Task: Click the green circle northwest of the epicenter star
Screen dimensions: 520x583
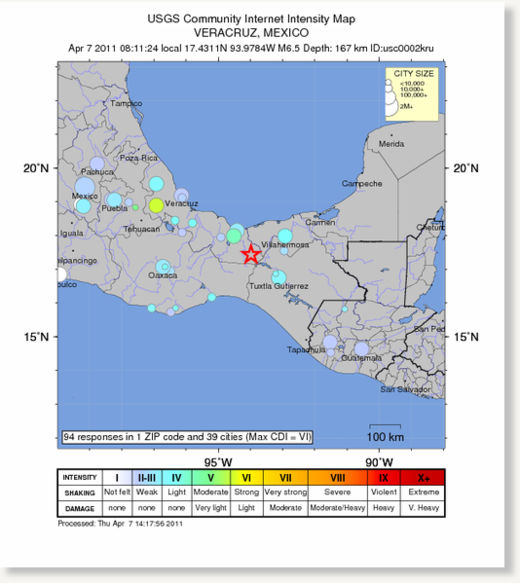Action: coord(234,236)
